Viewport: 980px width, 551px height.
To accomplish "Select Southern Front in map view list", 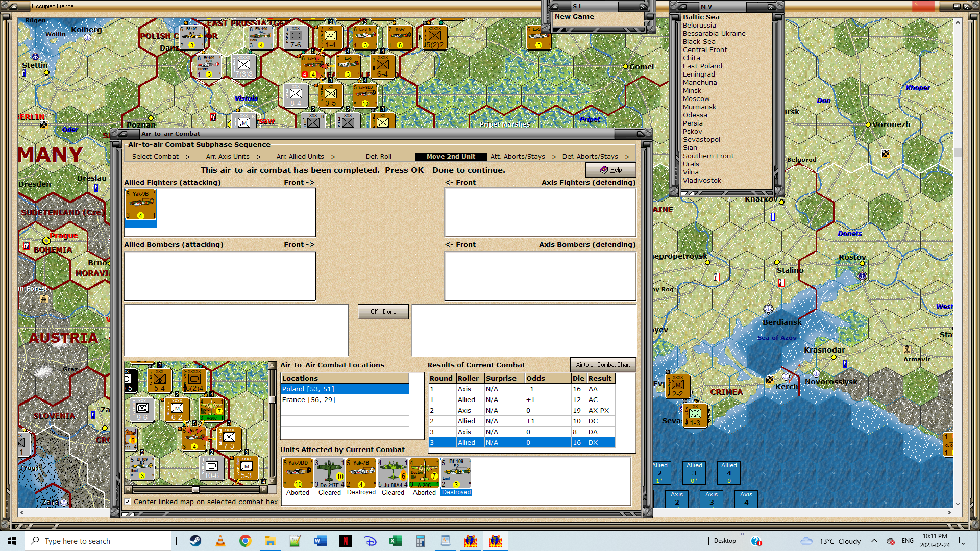I will (x=708, y=156).
